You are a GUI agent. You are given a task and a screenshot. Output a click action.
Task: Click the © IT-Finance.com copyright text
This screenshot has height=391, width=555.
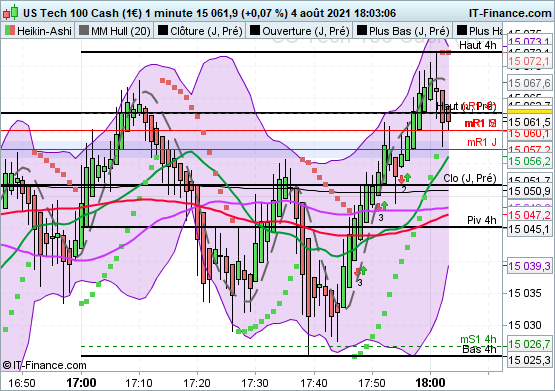[x=44, y=365]
